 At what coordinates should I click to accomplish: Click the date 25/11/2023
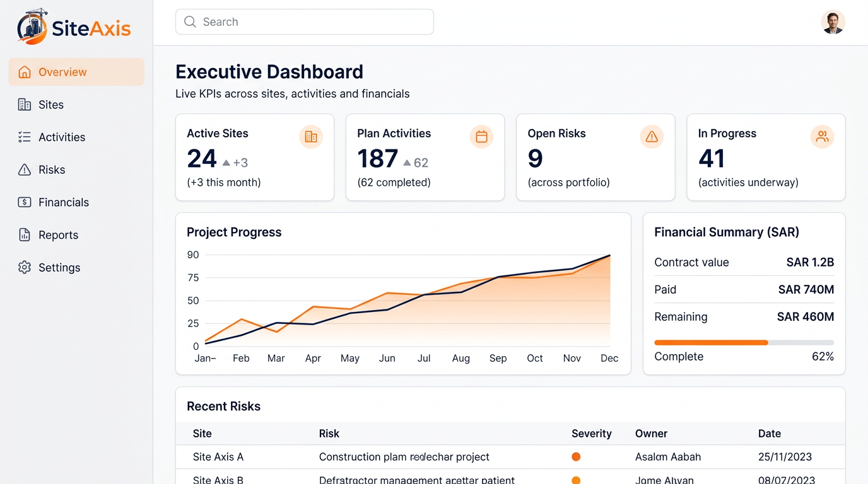coord(785,457)
